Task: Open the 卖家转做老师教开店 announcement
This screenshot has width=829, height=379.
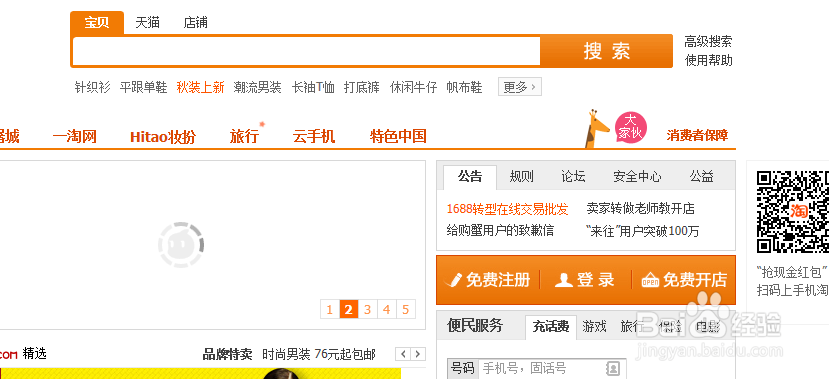Action: tap(640, 208)
